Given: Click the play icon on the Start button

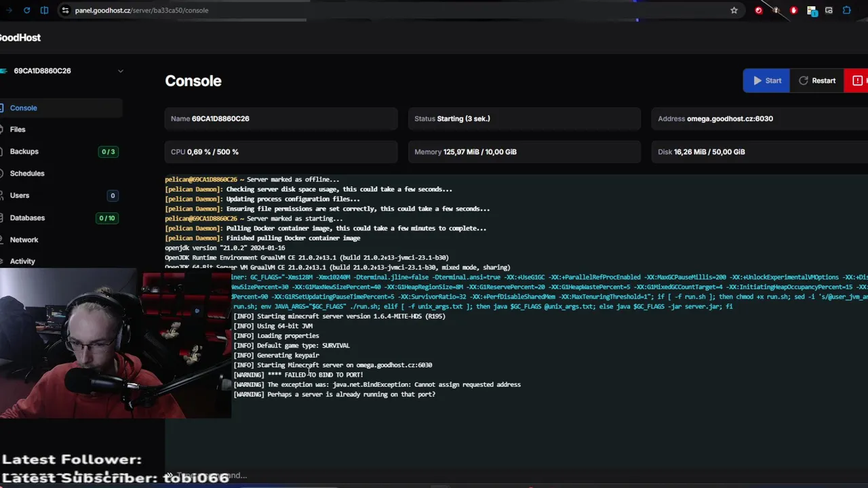Looking at the screenshot, I should click(x=757, y=81).
